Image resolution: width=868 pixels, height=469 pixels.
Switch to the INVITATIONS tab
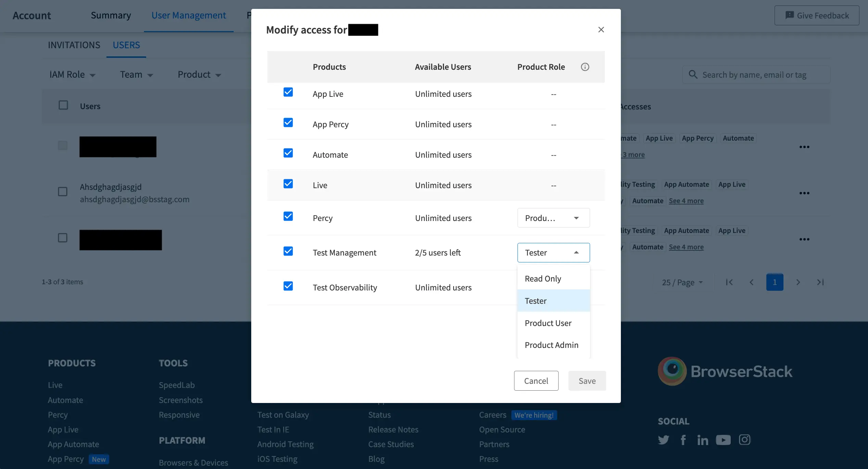point(74,45)
